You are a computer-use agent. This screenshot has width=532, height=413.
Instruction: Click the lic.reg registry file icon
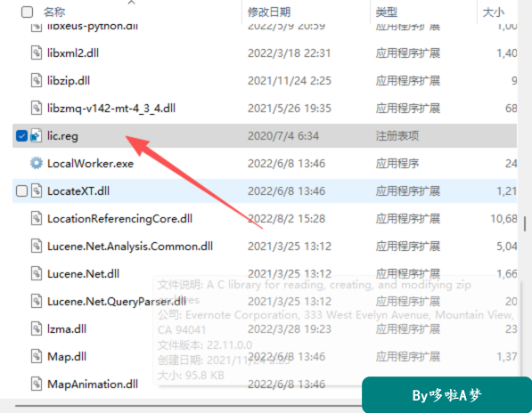click(37, 136)
